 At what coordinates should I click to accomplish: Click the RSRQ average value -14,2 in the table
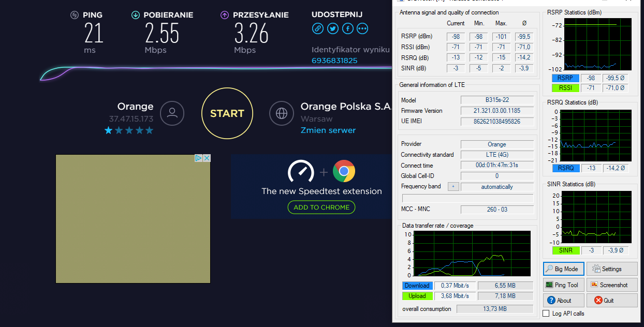tap(524, 57)
